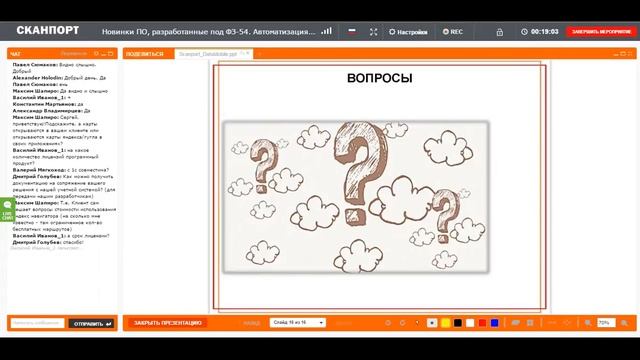Zoom in the slide
This screenshot has height=360, width=640.
[624, 323]
